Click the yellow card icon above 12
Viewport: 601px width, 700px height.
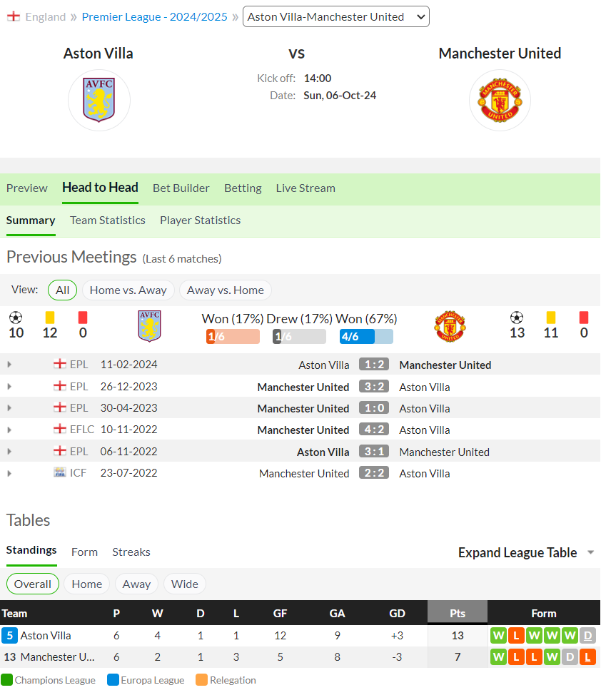[50, 318]
